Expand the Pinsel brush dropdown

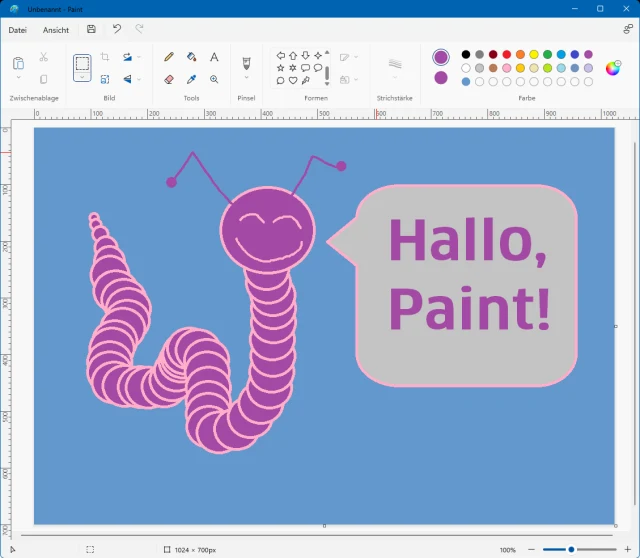246,77
